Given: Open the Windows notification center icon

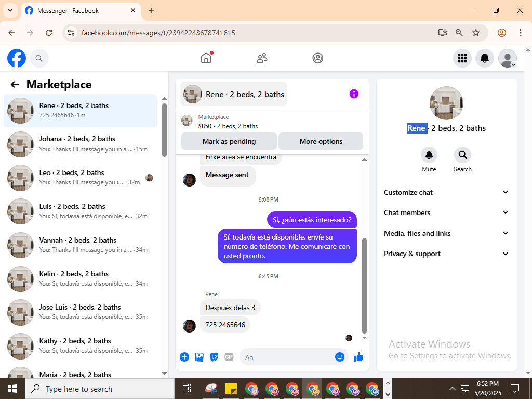Looking at the screenshot, I should pos(515,389).
